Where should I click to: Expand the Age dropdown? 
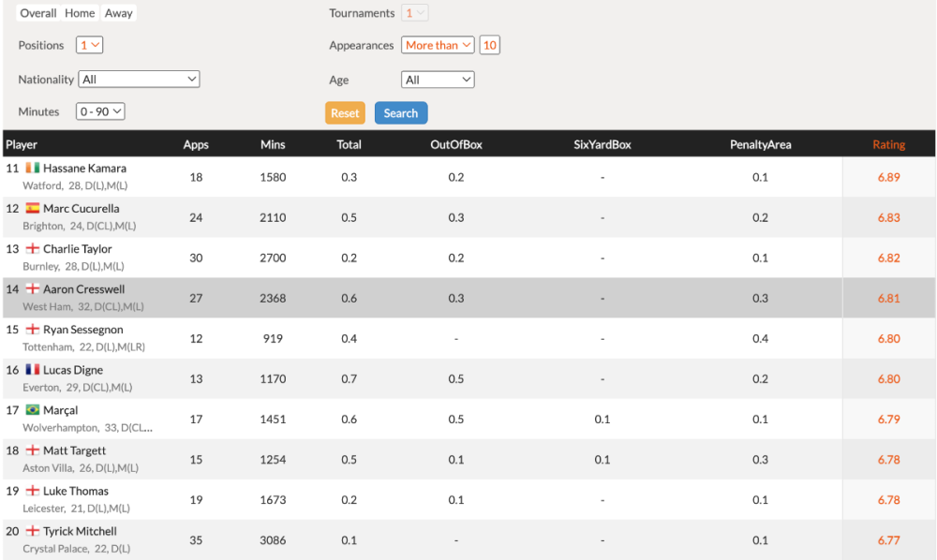click(438, 80)
